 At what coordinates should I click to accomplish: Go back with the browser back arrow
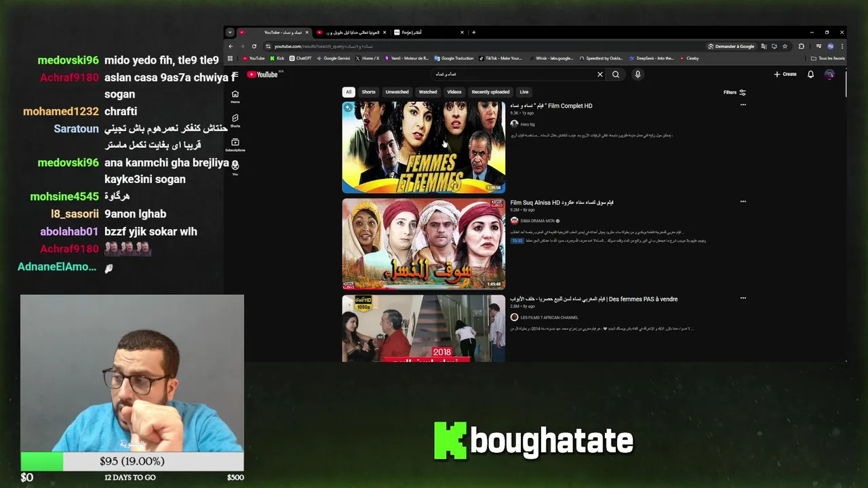point(231,46)
